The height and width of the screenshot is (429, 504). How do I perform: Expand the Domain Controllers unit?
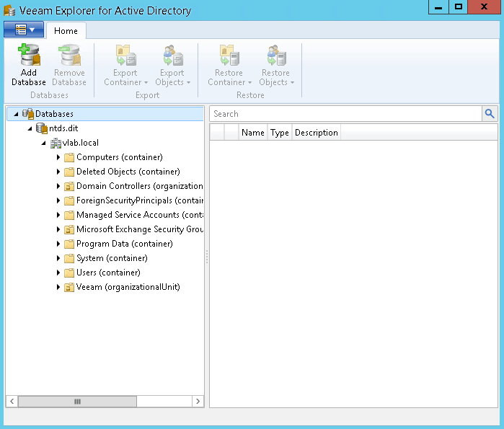coord(58,186)
